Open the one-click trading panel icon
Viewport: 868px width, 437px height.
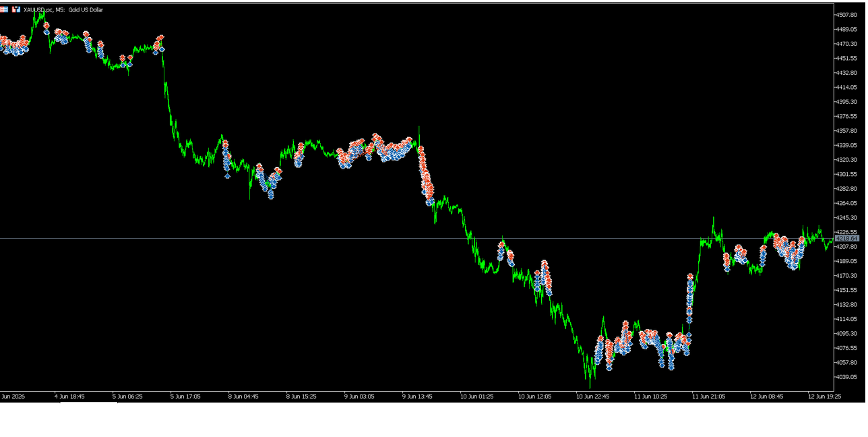coord(4,9)
